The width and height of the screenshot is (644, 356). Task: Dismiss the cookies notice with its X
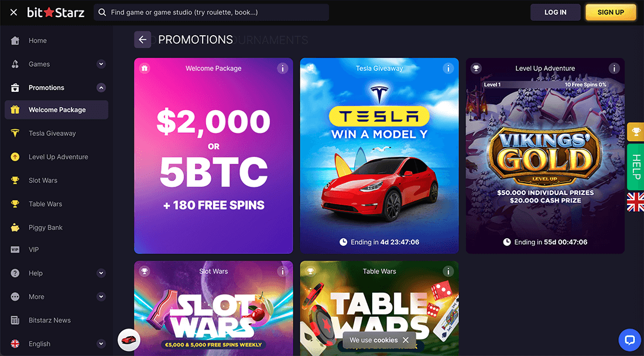pos(406,340)
